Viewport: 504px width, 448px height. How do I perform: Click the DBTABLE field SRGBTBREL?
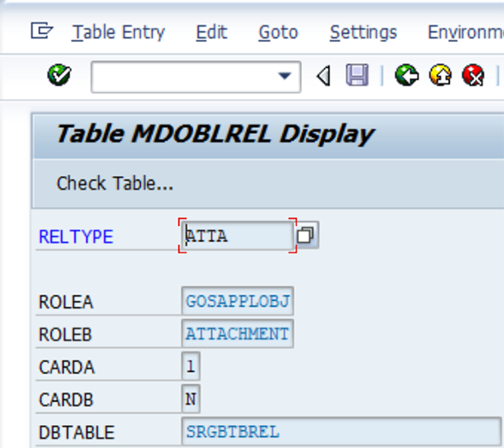click(341, 431)
